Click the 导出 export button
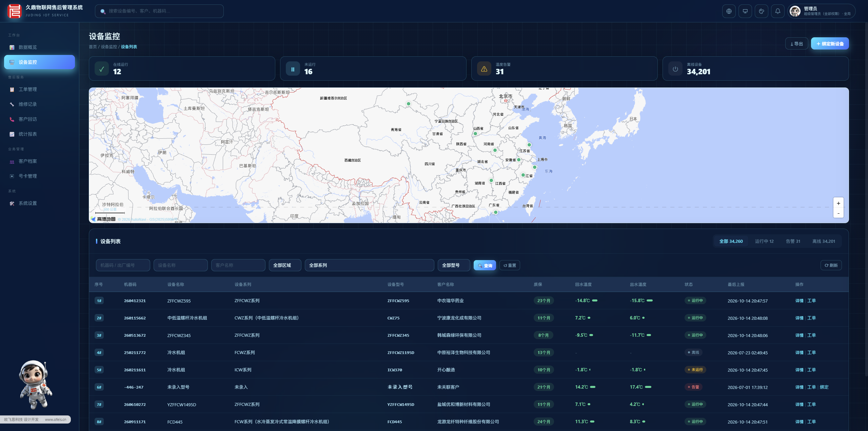The image size is (868, 431). click(x=796, y=44)
